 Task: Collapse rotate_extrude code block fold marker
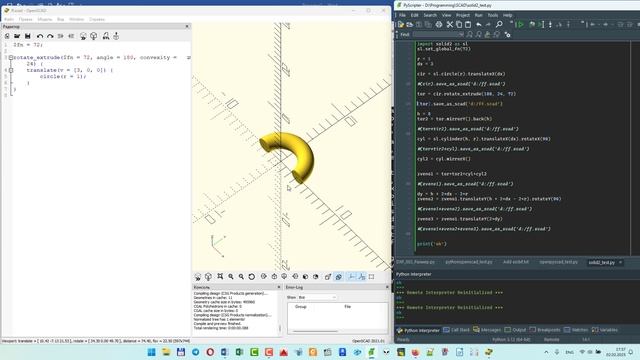tap(11, 58)
